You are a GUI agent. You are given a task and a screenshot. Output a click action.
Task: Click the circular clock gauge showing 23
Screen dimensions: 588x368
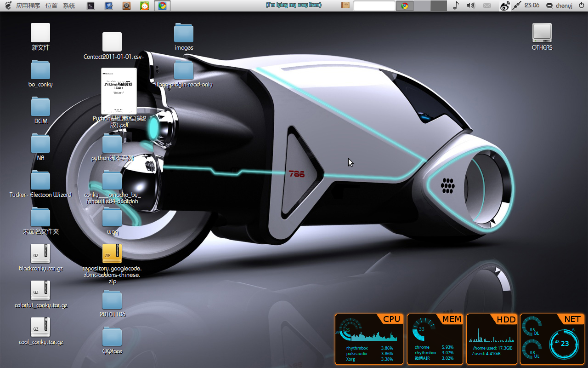click(x=565, y=344)
